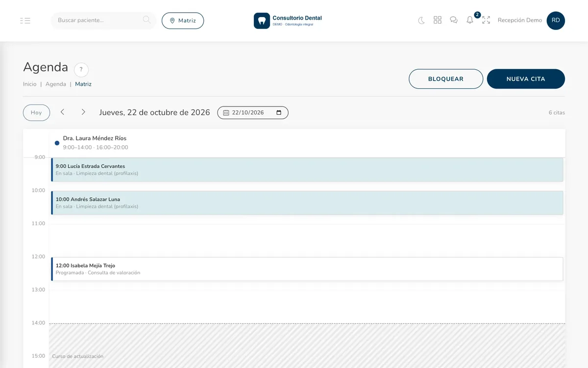The height and width of the screenshot is (368, 588).
Task: Click the Jueves, 22 de octubre de 2026 heading
Action: (x=154, y=112)
